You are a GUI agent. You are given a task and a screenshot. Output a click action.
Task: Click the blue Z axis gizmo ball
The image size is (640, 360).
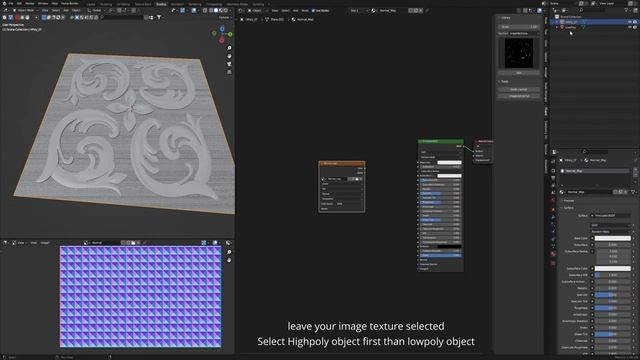222,29
